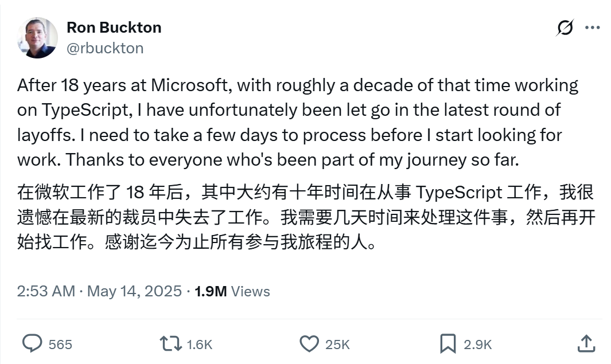Open the reply conversation via comment bubble
The height and width of the screenshot is (364, 611).
(33, 344)
